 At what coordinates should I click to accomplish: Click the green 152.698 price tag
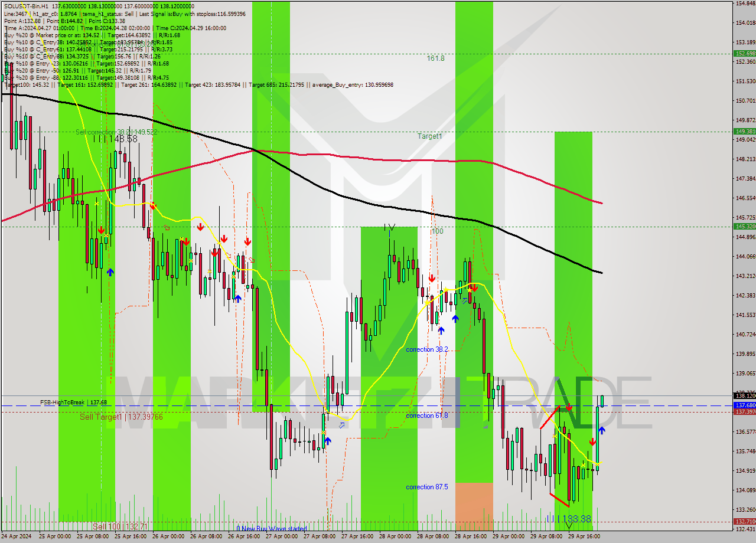tap(744, 54)
